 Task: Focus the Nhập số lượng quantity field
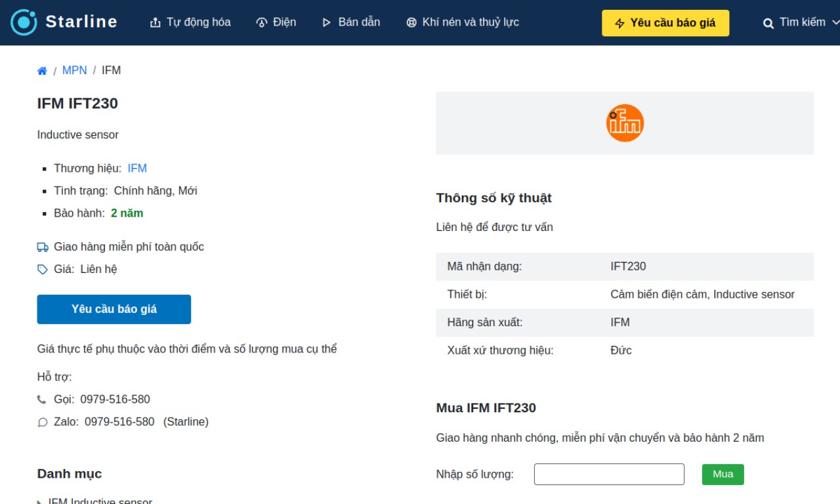[x=609, y=474]
